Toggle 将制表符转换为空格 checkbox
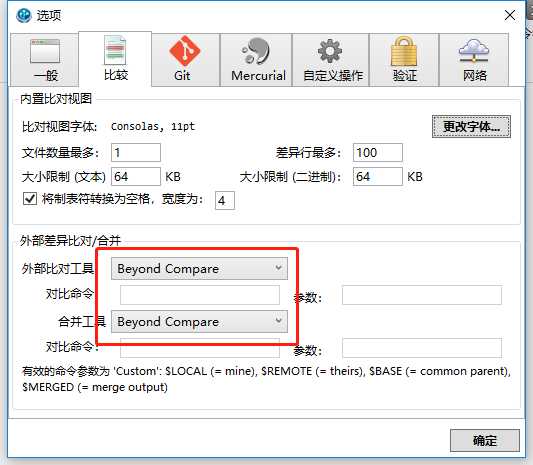The width and height of the screenshot is (533, 465). click(30, 199)
